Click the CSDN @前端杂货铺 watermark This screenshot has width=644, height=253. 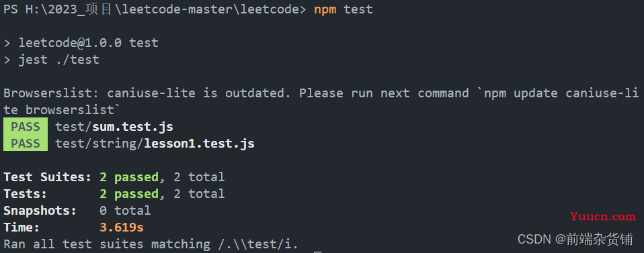point(575,240)
